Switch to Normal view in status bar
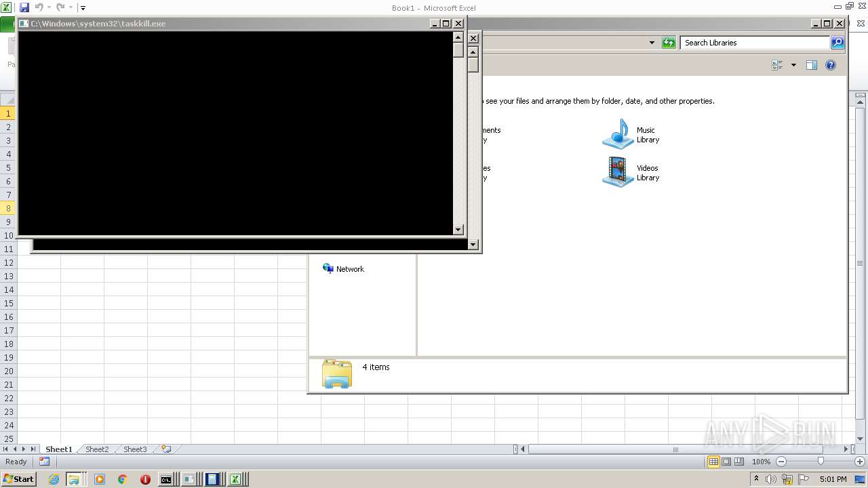The height and width of the screenshot is (488, 868). click(x=713, y=462)
